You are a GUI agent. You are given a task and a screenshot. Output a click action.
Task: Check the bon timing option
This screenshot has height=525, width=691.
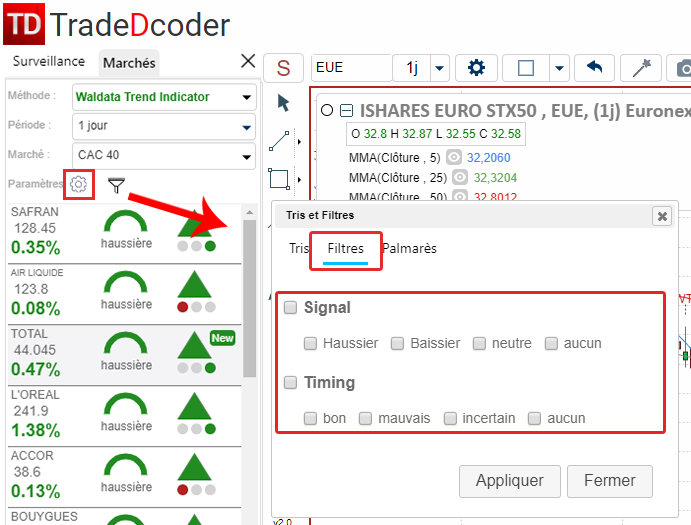pos(310,418)
